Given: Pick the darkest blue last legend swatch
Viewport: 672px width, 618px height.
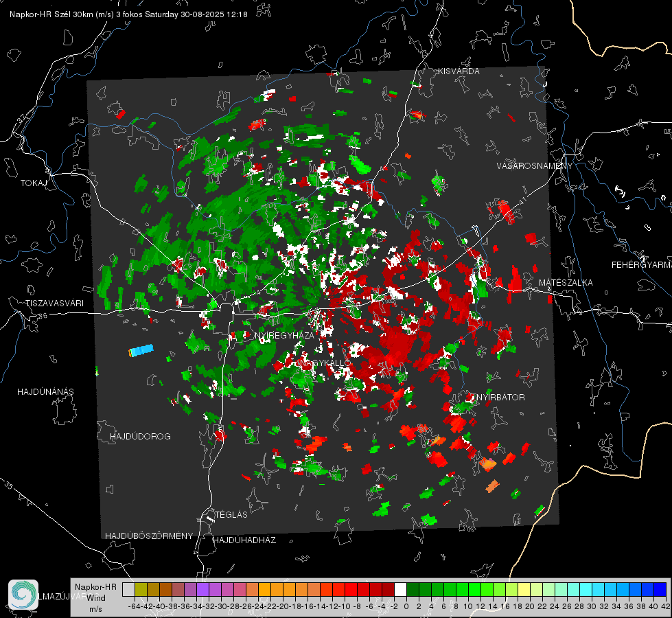Looking at the screenshot, I should (660, 590).
